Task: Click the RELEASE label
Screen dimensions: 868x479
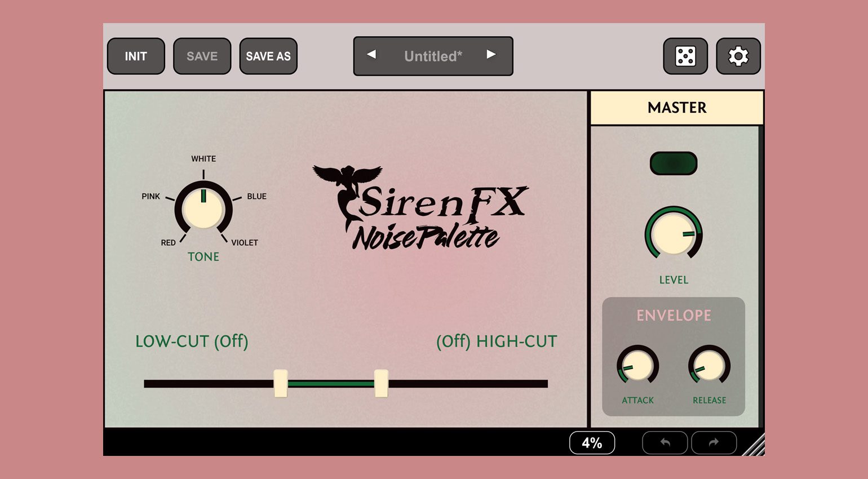Action: [x=709, y=401]
